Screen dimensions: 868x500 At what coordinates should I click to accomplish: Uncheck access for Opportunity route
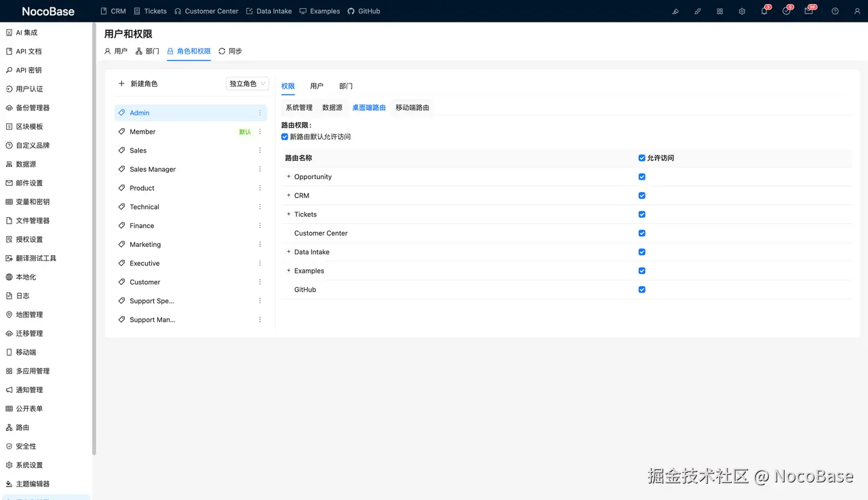coord(642,177)
